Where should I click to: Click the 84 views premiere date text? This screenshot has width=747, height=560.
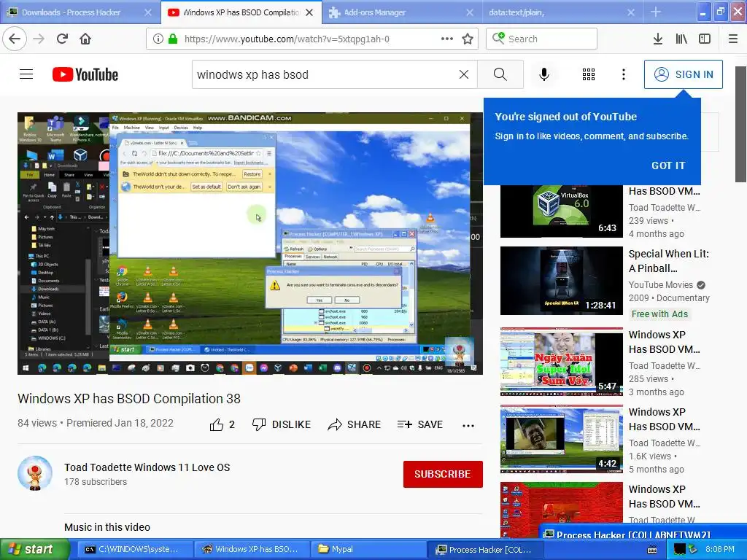pos(96,423)
